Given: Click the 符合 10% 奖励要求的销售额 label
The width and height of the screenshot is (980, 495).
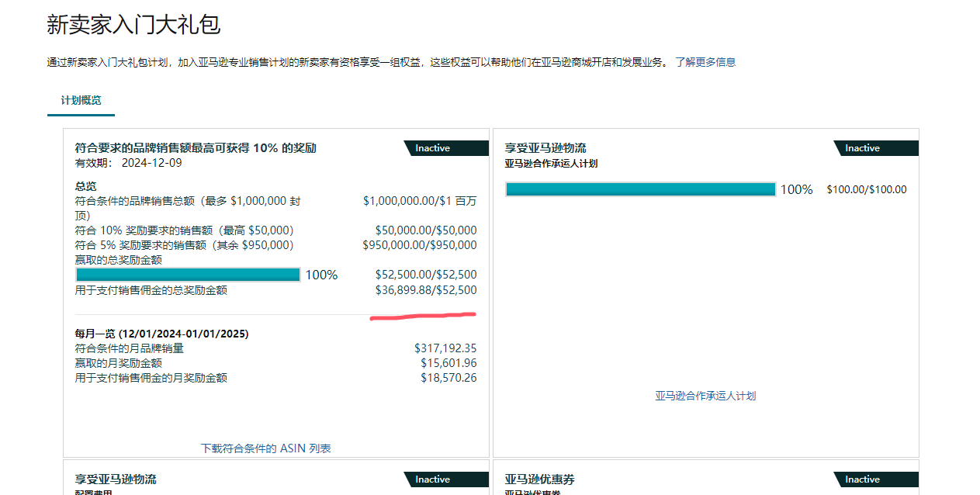Looking at the screenshot, I should pyautogui.click(x=184, y=230).
